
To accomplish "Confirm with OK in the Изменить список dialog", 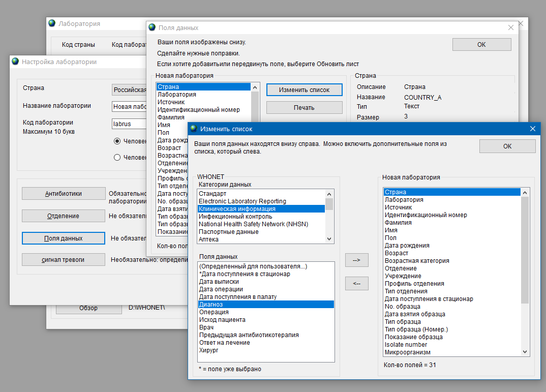I will pyautogui.click(x=507, y=146).
